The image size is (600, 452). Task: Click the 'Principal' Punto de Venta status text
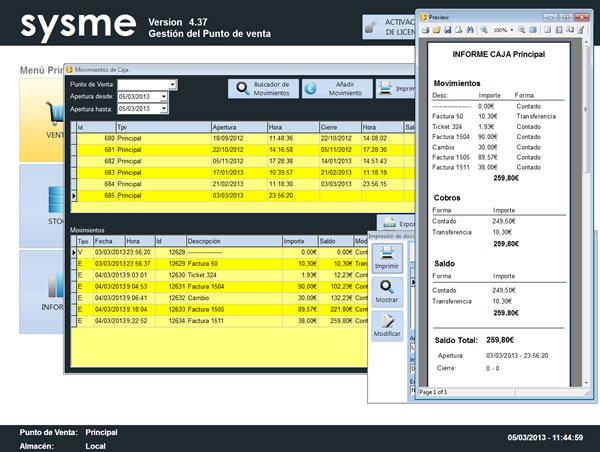(101, 432)
